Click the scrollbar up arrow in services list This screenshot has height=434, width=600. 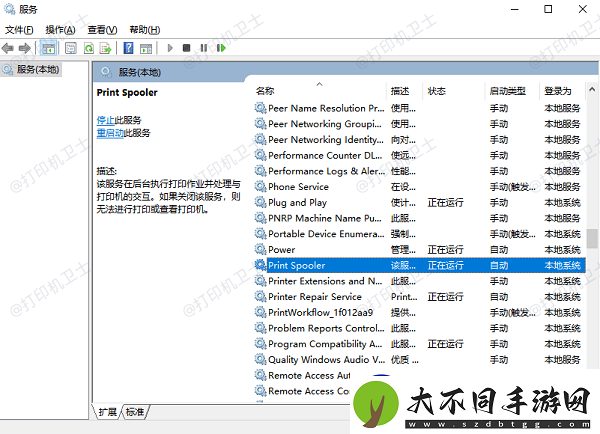[x=592, y=90]
